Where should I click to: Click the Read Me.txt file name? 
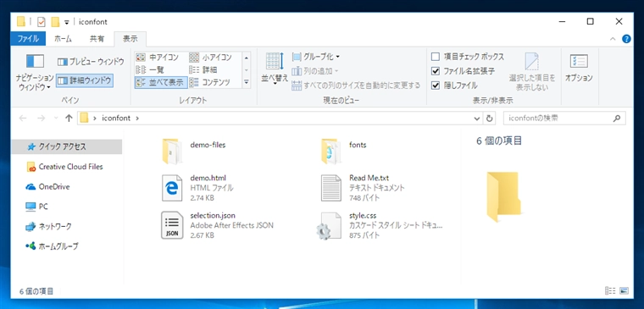pyautogui.click(x=369, y=178)
